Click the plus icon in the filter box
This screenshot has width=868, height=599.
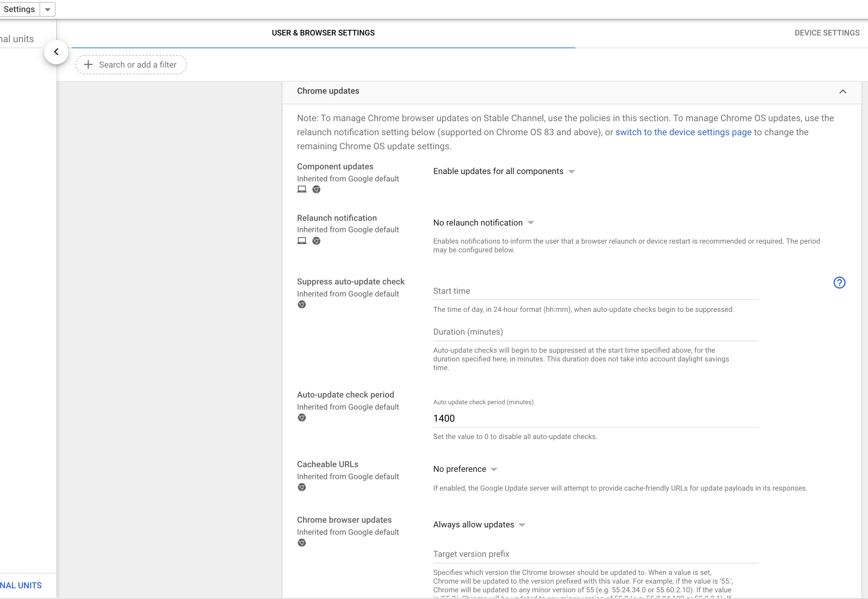(x=88, y=65)
